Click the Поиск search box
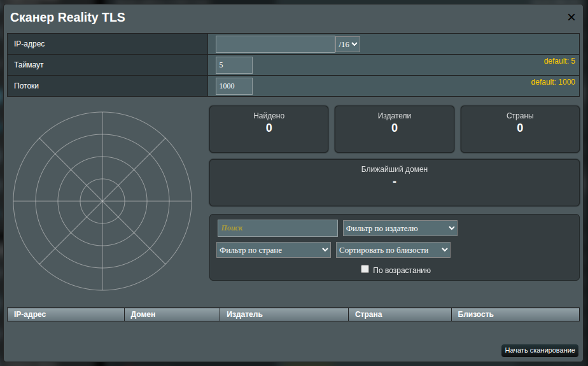 [277, 228]
